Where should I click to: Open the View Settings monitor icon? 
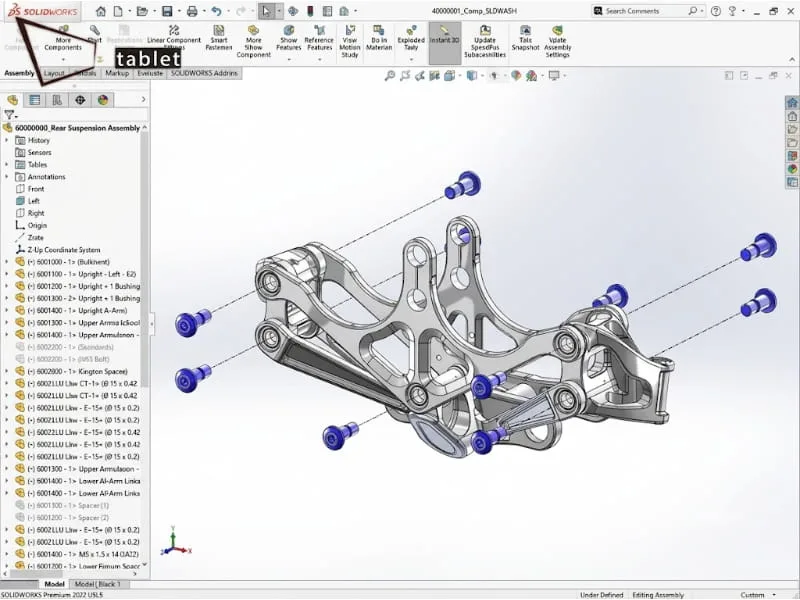[x=554, y=76]
